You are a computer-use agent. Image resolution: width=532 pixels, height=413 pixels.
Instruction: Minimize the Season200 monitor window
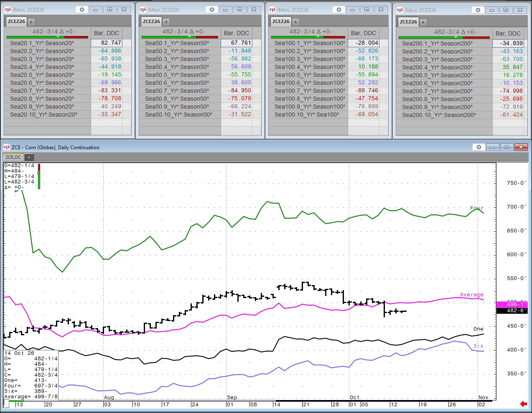492,10
